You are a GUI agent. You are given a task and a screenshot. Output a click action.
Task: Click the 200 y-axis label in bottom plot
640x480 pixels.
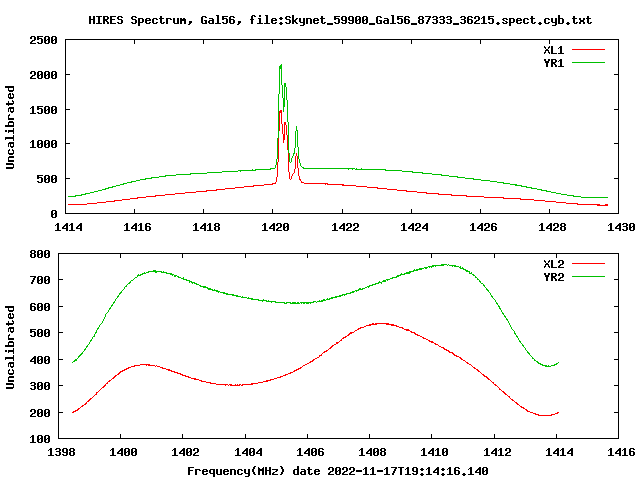click(40, 413)
